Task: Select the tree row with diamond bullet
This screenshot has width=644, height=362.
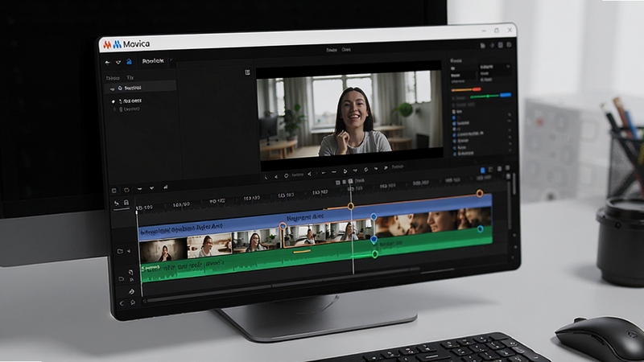Action: tap(127, 101)
